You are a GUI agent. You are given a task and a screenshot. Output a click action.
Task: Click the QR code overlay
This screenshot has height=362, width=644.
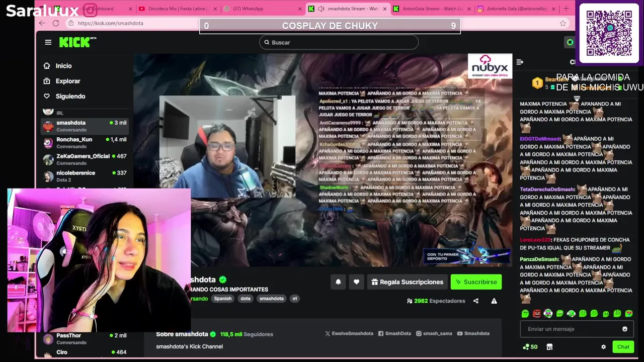click(609, 33)
